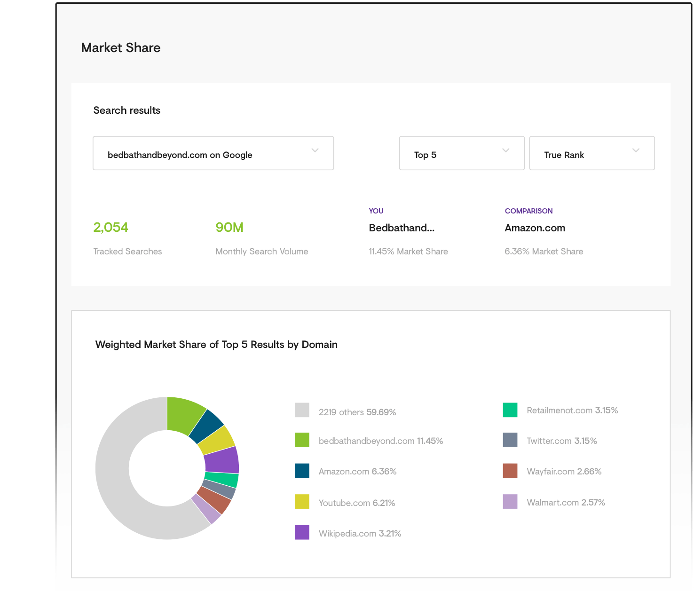The width and height of the screenshot is (694, 616).
Task: Select the Walmart.com 2.57% legend label
Action: [566, 503]
